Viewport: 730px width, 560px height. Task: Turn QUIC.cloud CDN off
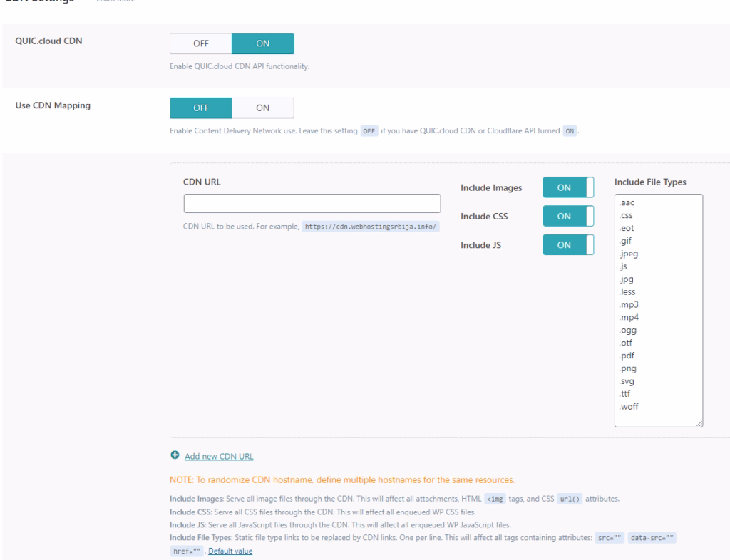[x=200, y=43]
